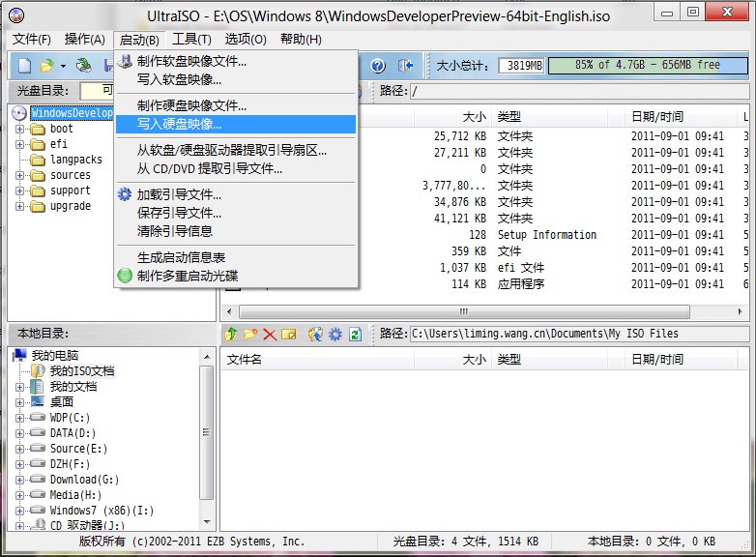Choose 生成启动信息表 menu entry
The width and height of the screenshot is (756, 557).
click(x=236, y=257)
